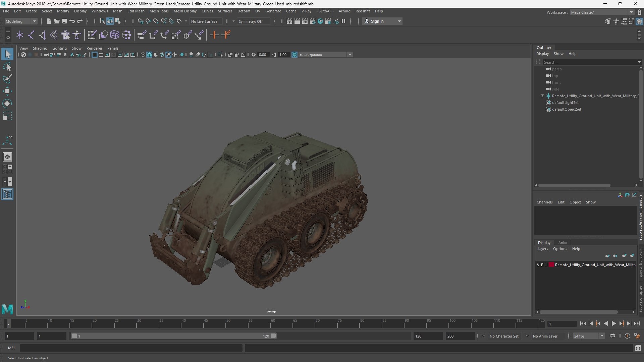Image resolution: width=644 pixels, height=362 pixels.
Task: Click the Create layer icon in layer editor
Action: [624, 256]
